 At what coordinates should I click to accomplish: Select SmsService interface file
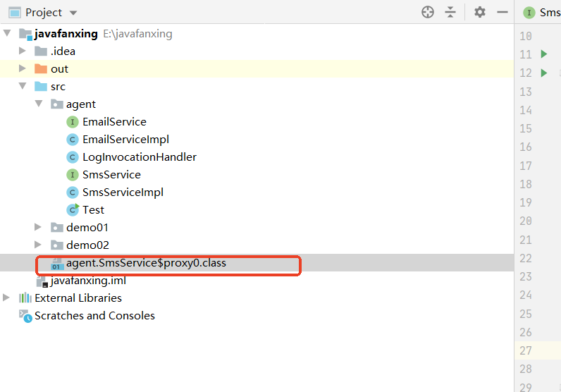tap(111, 174)
